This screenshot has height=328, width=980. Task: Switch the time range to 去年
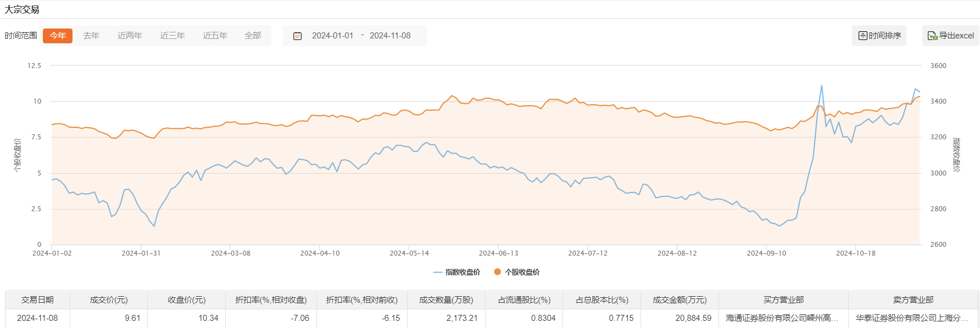91,36
